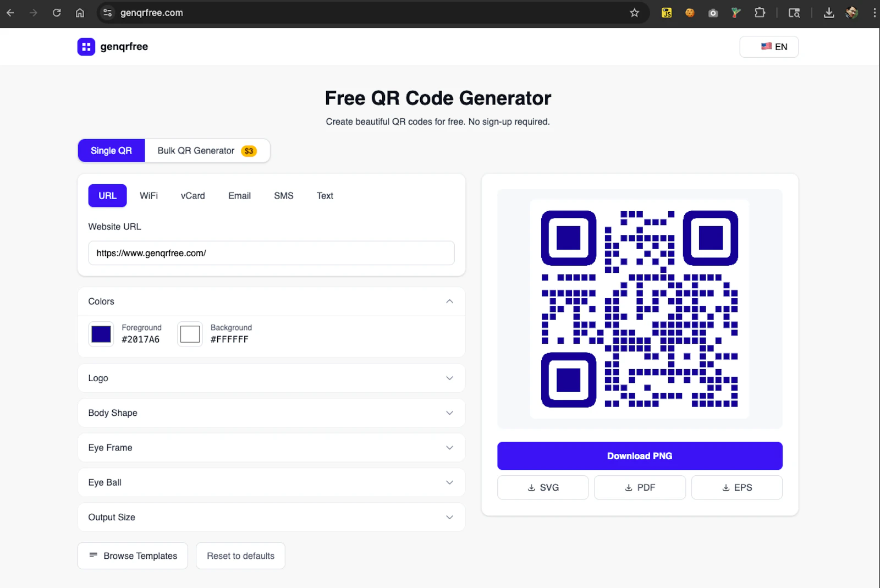
Task: Select the Email content type tab
Action: click(x=239, y=196)
